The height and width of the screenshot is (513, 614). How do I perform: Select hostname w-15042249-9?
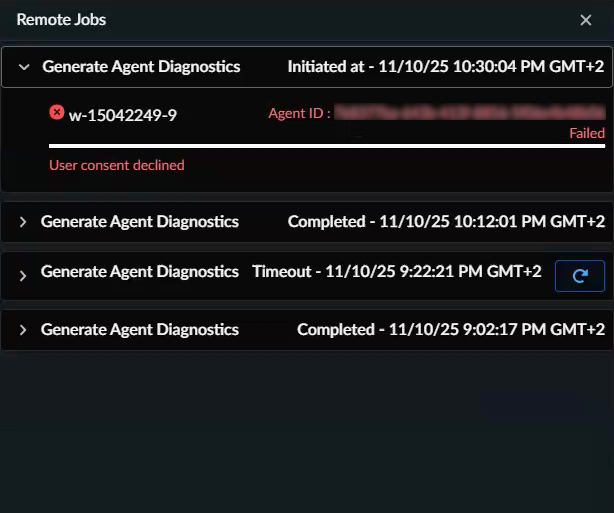[122, 114]
